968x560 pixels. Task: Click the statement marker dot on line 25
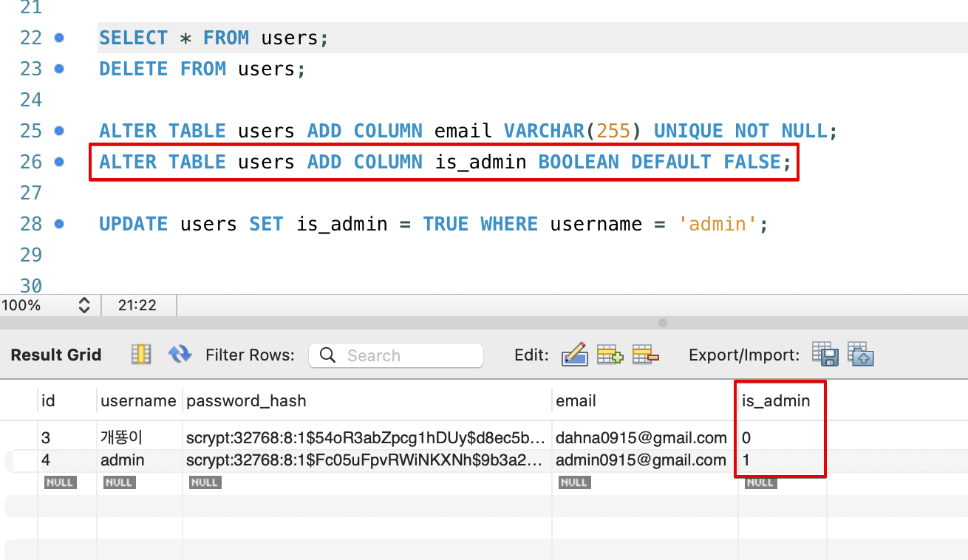coord(59,131)
